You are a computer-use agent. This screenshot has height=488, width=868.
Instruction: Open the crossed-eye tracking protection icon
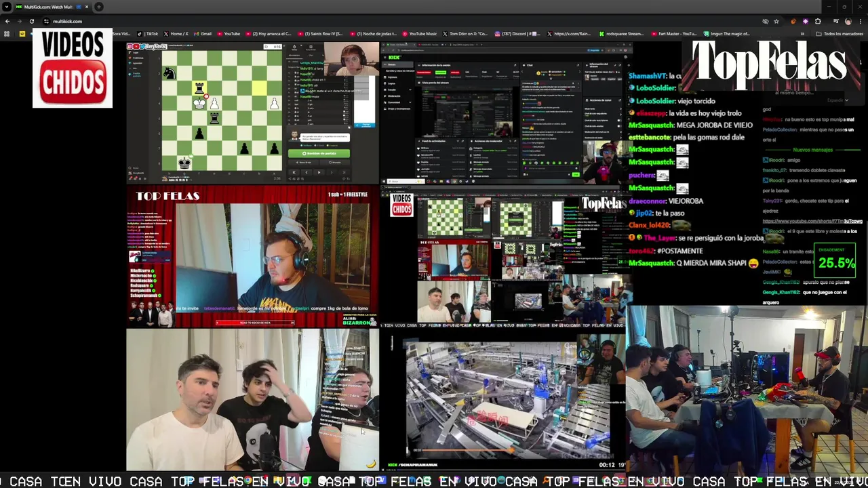click(x=765, y=21)
